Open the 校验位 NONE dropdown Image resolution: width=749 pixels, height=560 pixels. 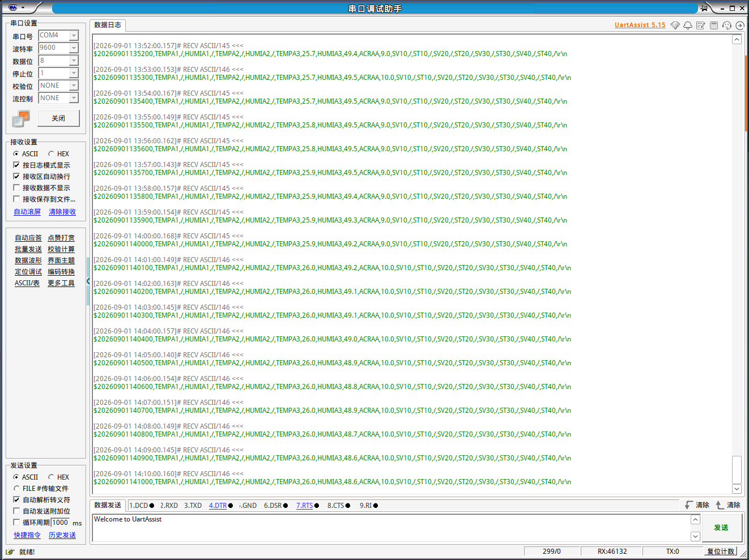point(74,86)
